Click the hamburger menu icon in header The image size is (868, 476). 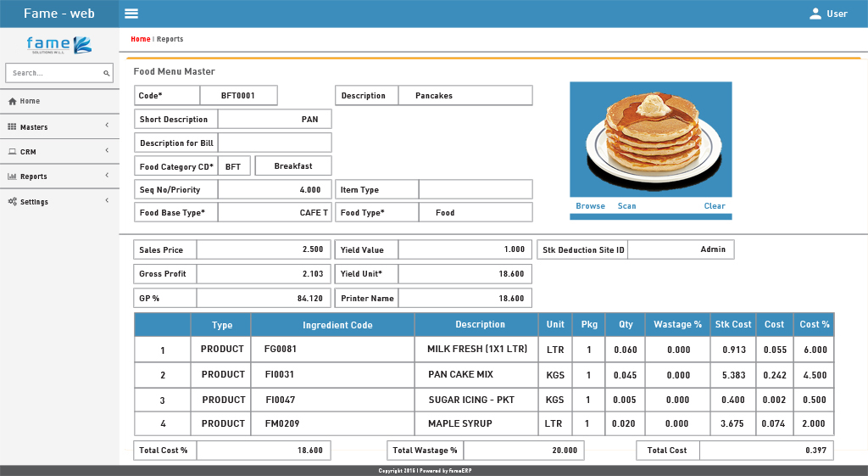[131, 14]
